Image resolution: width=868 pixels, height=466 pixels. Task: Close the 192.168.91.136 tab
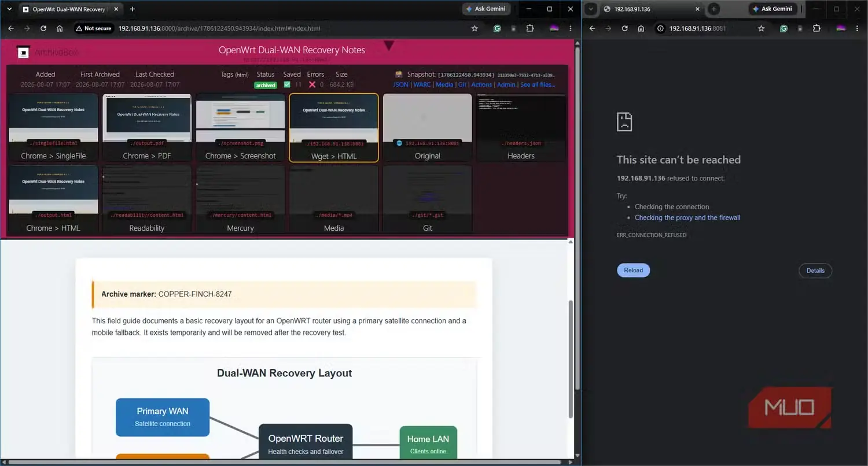coord(698,9)
